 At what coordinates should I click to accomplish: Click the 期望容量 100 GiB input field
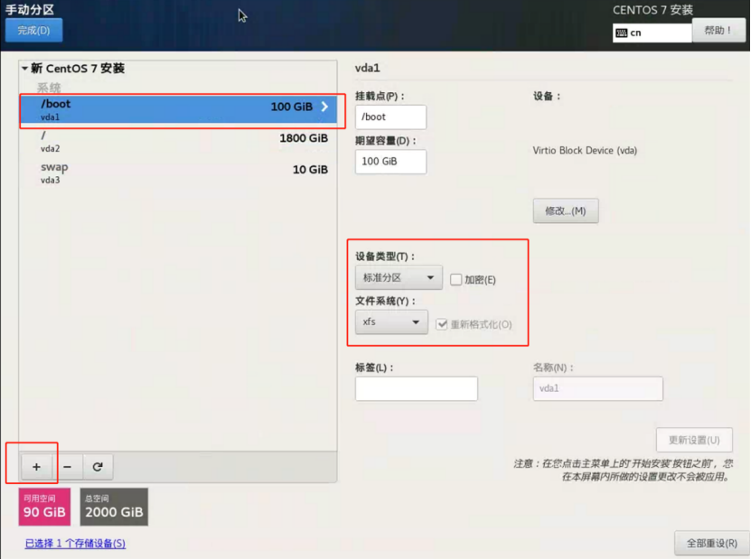tap(390, 162)
